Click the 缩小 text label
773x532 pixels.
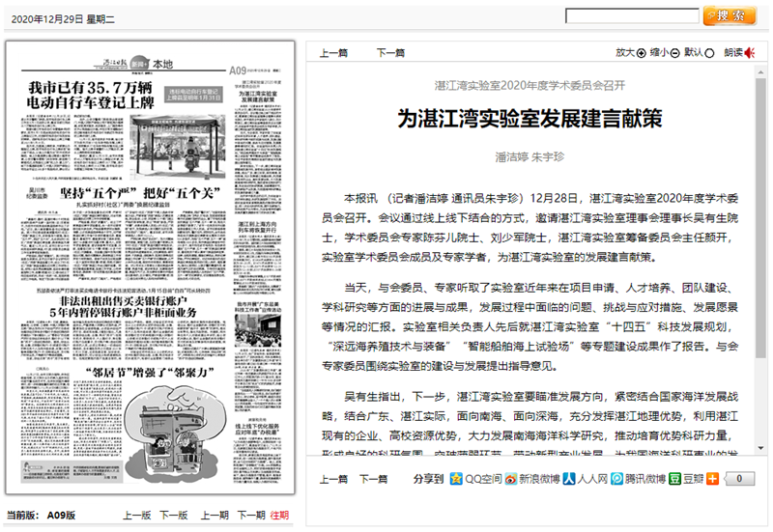pyautogui.click(x=660, y=52)
